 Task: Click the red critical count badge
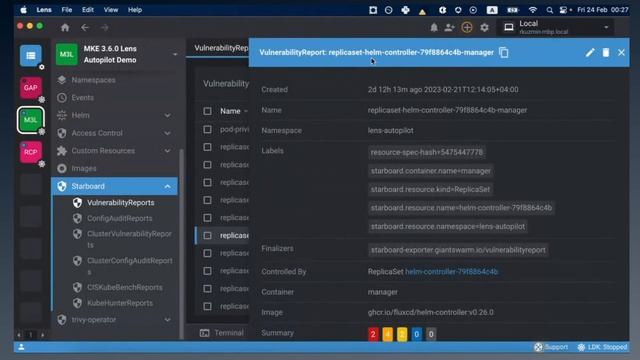[x=373, y=334]
